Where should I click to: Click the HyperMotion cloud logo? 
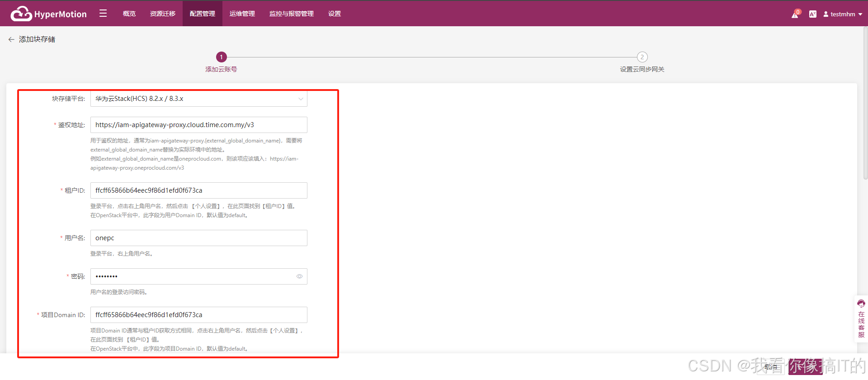coord(48,14)
